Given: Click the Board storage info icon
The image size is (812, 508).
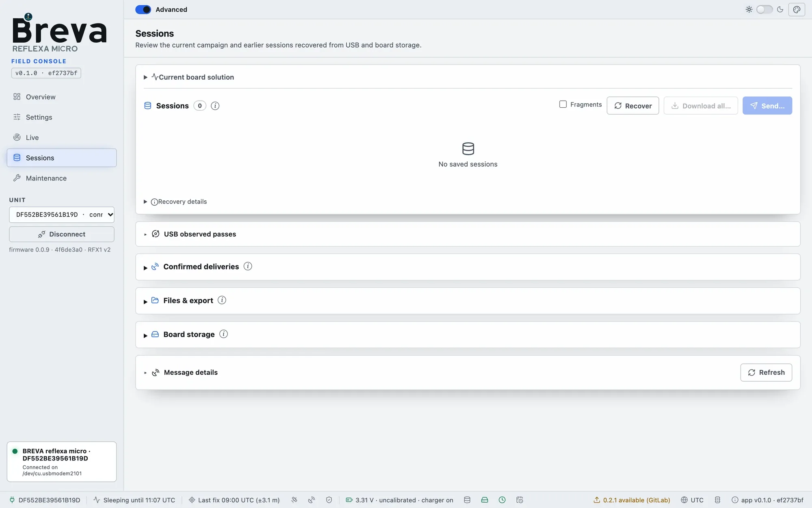Looking at the screenshot, I should [223, 334].
